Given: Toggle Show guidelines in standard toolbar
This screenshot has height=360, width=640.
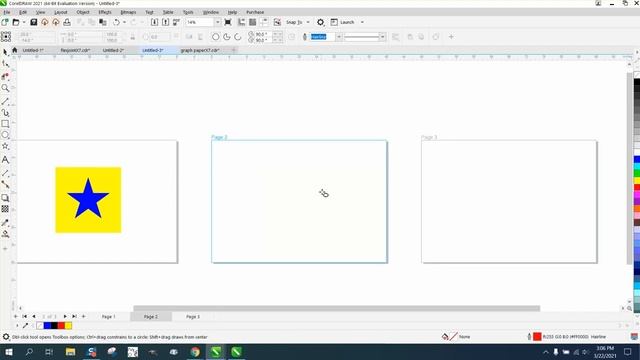Looking at the screenshot, I should pyautogui.click(x=264, y=22).
